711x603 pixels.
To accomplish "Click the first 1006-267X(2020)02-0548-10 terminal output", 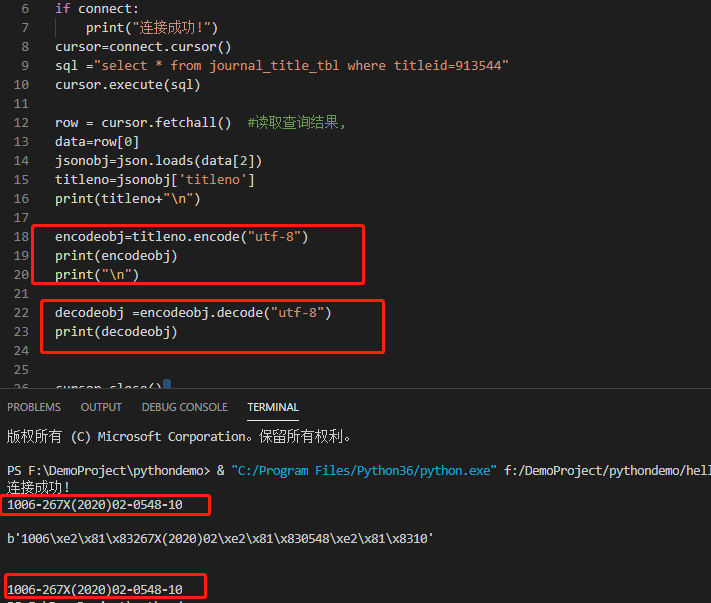I will coord(95,505).
